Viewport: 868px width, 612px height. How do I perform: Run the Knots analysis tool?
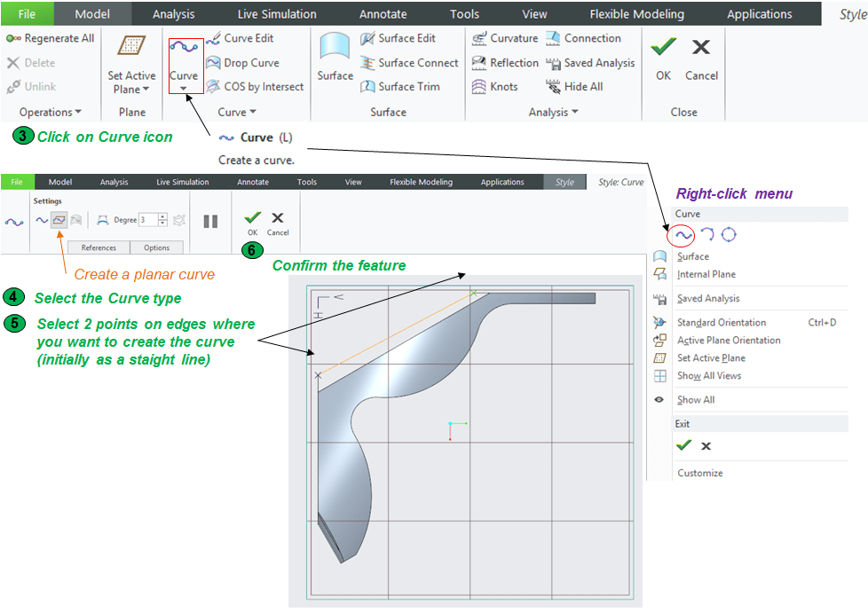[479, 87]
